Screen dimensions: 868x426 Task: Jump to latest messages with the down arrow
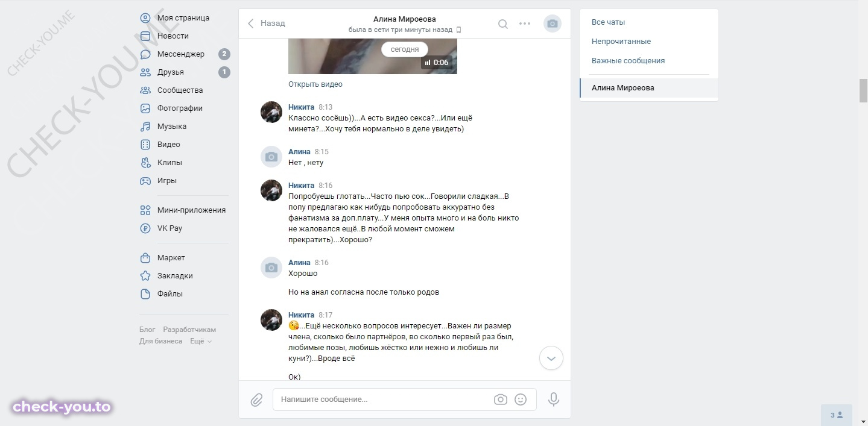pos(551,358)
